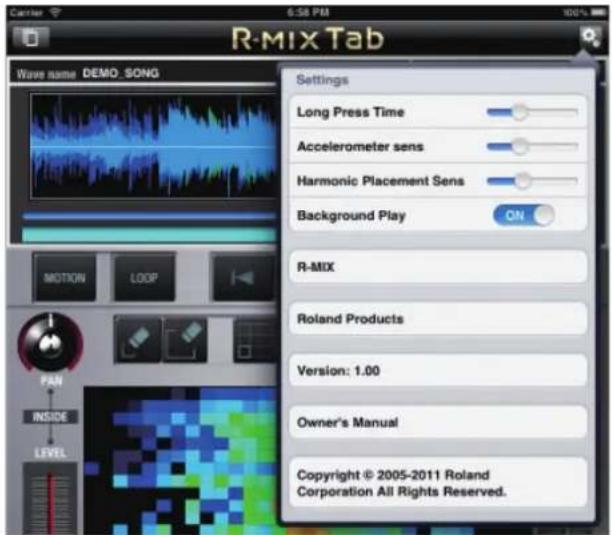Select the Version: 1.00 row
This screenshot has height=535, width=612.
click(x=438, y=371)
